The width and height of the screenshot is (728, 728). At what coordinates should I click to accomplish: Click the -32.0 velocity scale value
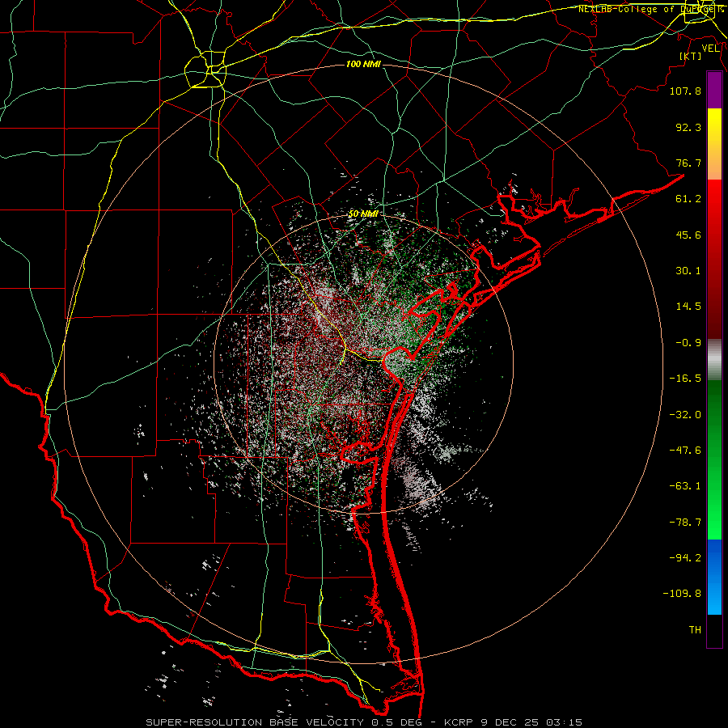click(x=685, y=415)
